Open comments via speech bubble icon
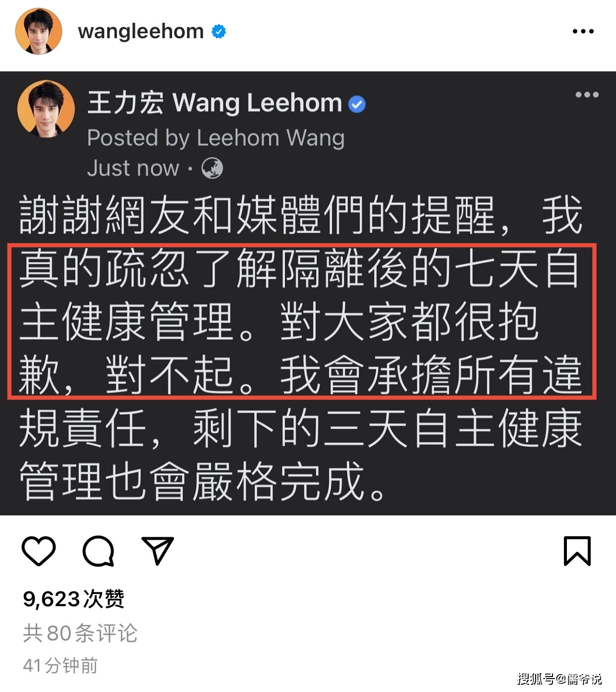Viewport: 616px width, 692px height. click(x=98, y=551)
